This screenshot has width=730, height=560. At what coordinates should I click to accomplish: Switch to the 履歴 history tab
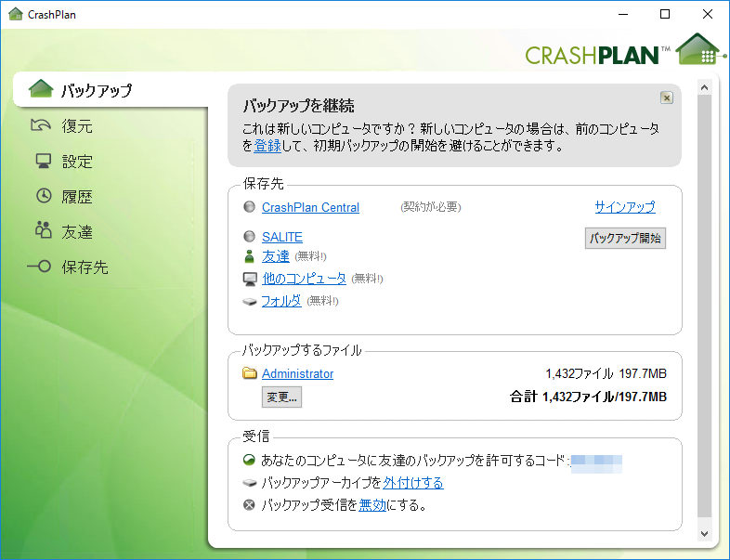(x=77, y=197)
